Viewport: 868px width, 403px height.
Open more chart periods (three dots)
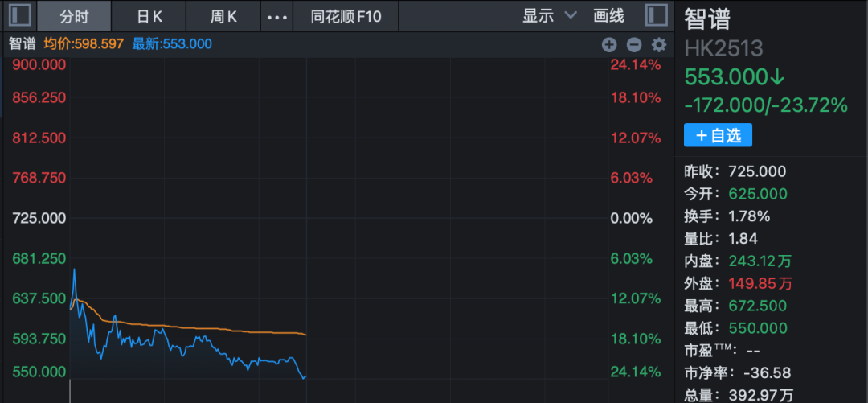pyautogui.click(x=276, y=16)
